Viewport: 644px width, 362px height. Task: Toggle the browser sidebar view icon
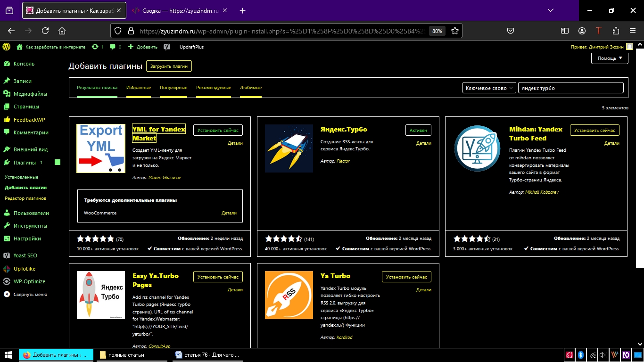565,31
